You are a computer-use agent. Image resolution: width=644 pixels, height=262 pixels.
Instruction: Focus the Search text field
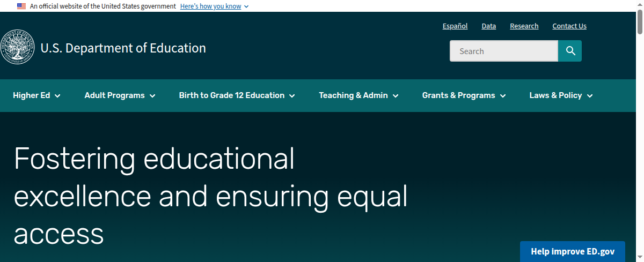click(x=503, y=51)
